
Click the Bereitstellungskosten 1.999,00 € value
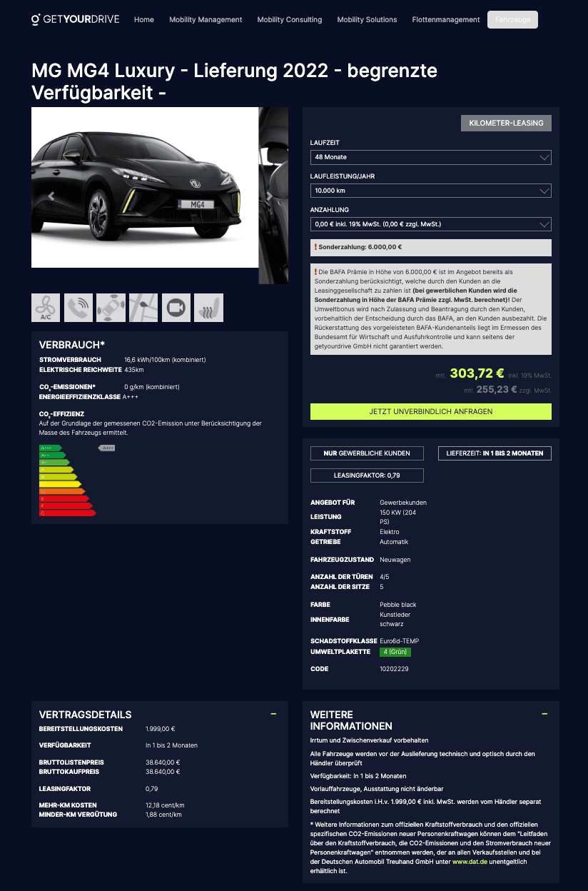(161, 729)
